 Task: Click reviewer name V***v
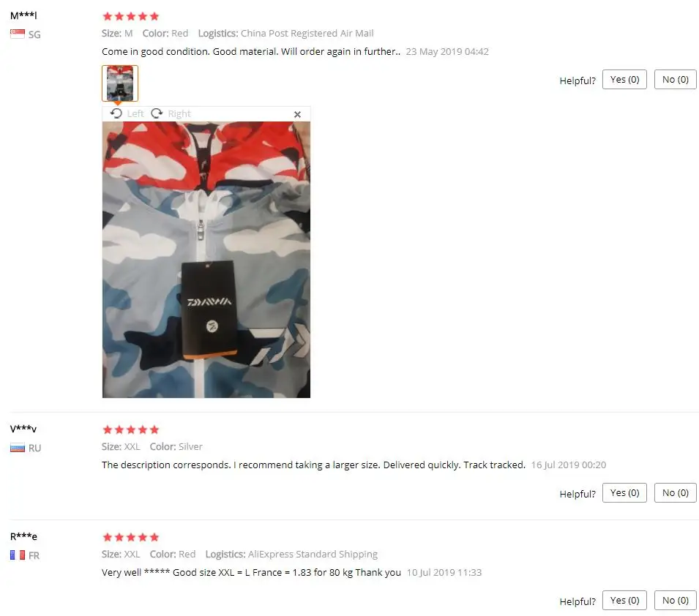click(x=23, y=429)
